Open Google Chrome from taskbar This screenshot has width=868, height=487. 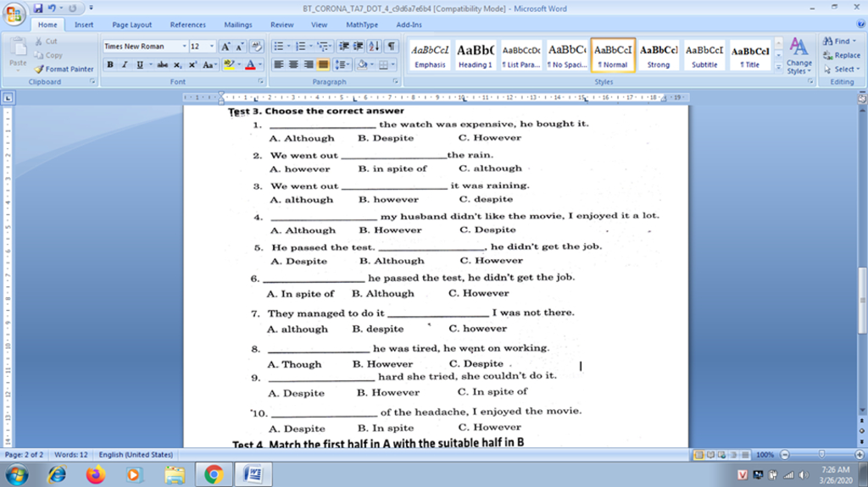(x=214, y=474)
